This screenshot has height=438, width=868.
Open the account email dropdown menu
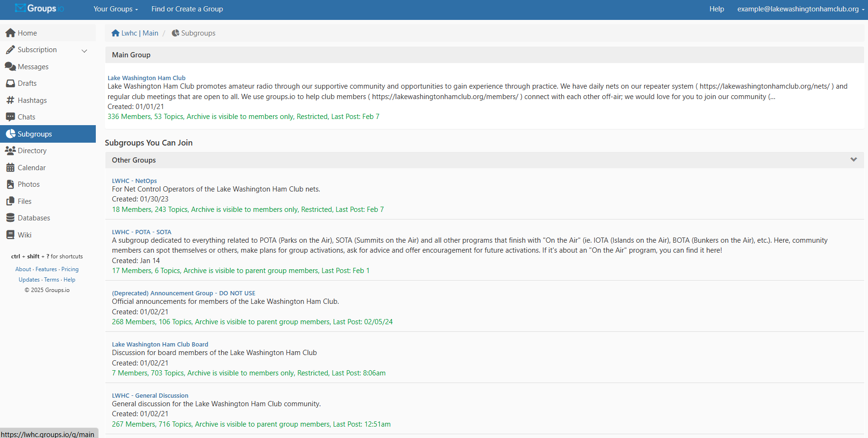pyautogui.click(x=801, y=9)
